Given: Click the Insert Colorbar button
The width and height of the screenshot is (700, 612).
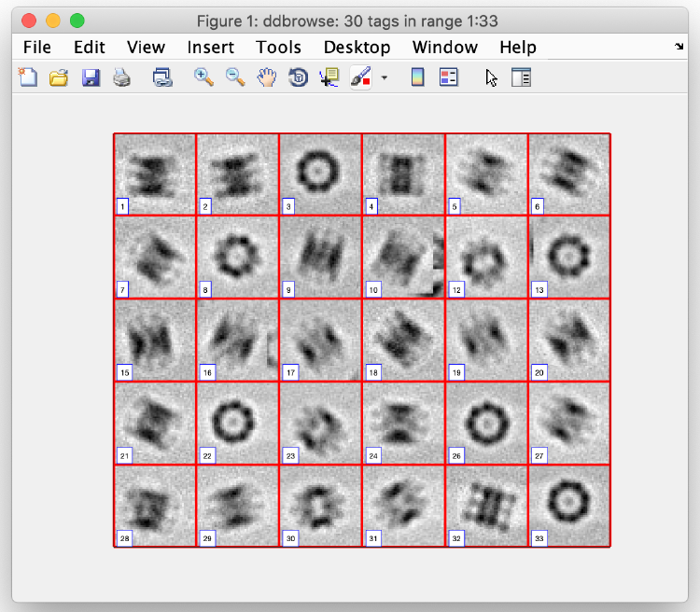Looking at the screenshot, I should [417, 77].
